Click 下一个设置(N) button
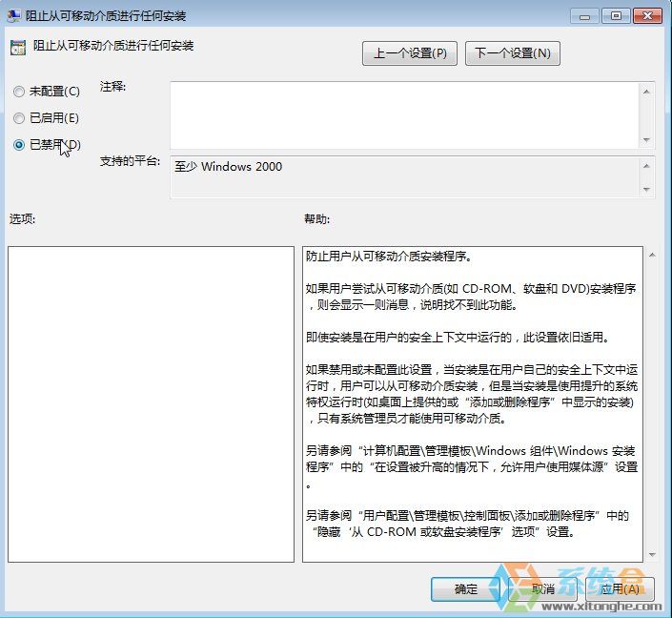The image size is (672, 618). [513, 53]
